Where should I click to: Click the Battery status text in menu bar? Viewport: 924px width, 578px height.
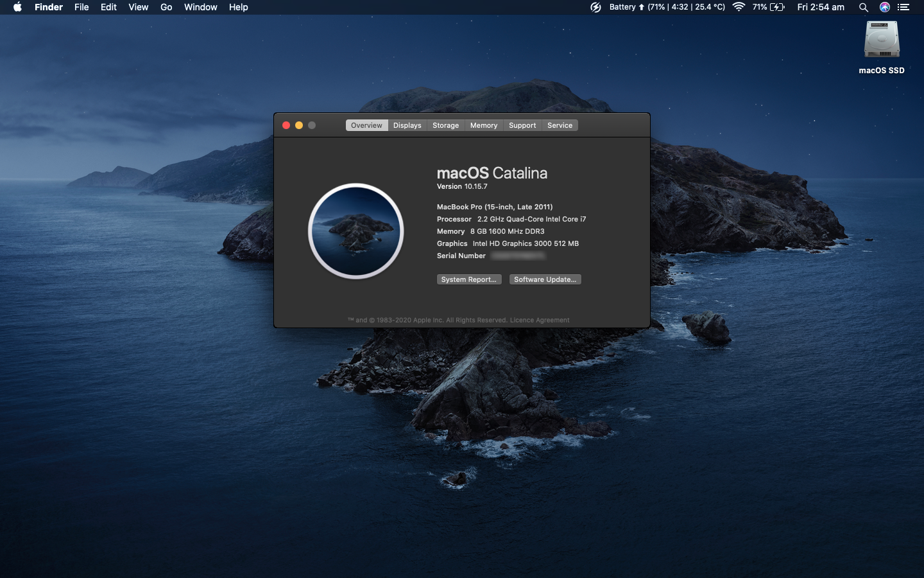pyautogui.click(x=667, y=7)
